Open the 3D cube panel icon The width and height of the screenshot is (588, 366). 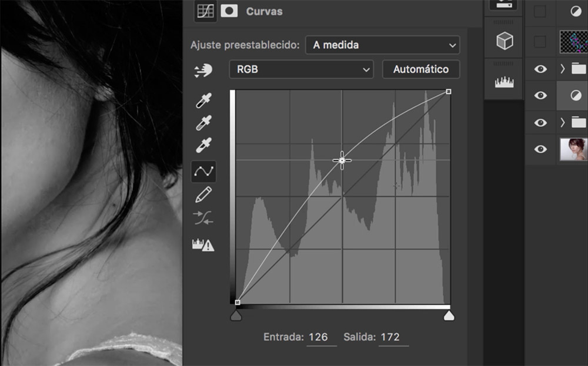(505, 41)
